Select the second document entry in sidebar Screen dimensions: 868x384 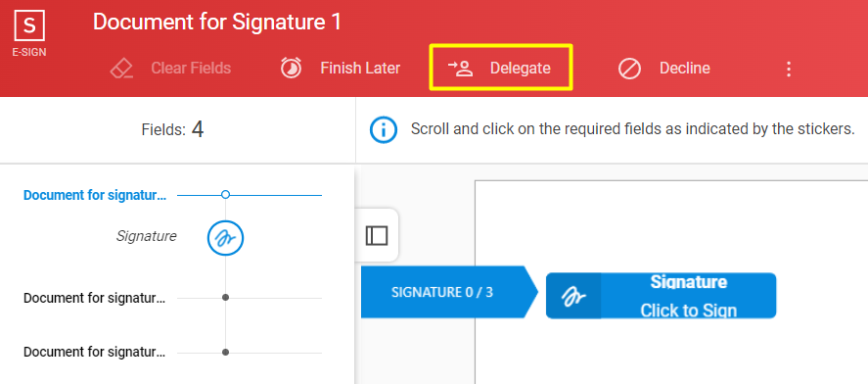[x=94, y=298]
